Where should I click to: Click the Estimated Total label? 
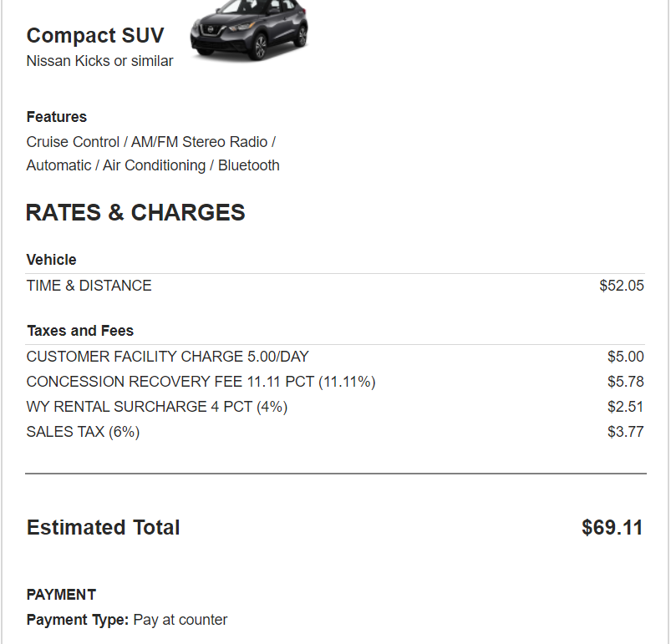[103, 527]
